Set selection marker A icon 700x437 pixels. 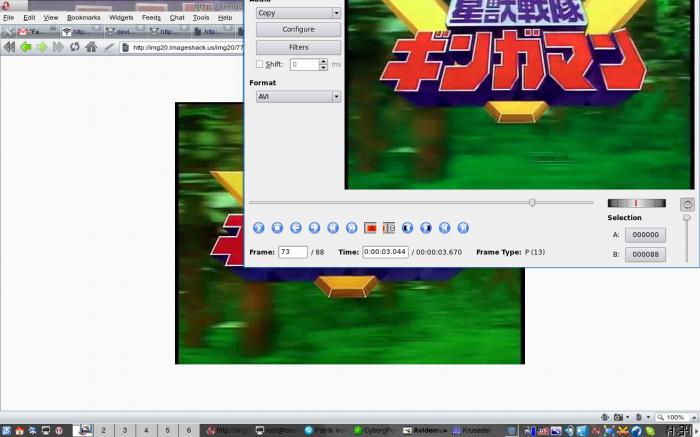pyautogui.click(x=370, y=228)
